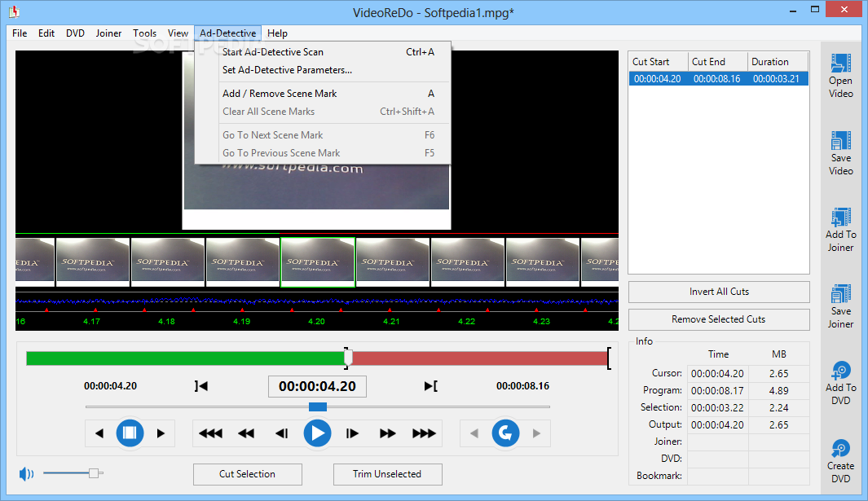Click the Add To DVD icon
This screenshot has width=868, height=501.
840,371
